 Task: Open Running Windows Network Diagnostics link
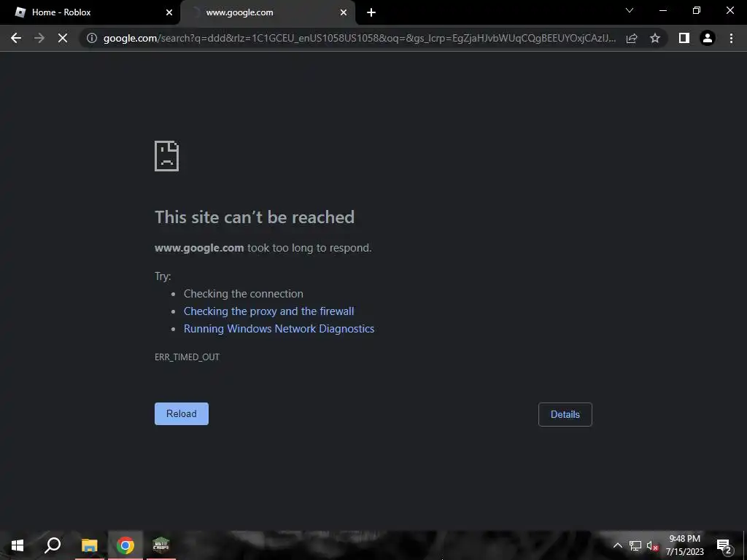(x=279, y=329)
